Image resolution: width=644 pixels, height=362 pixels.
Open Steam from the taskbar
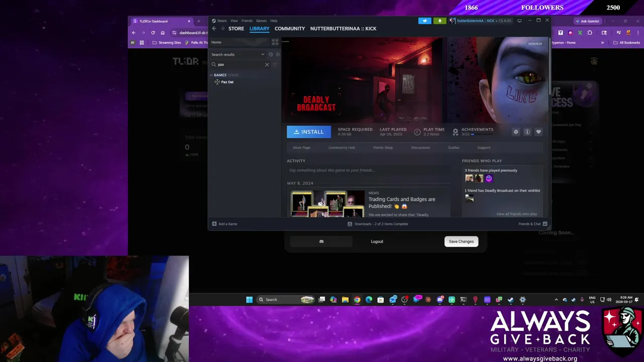point(511,300)
